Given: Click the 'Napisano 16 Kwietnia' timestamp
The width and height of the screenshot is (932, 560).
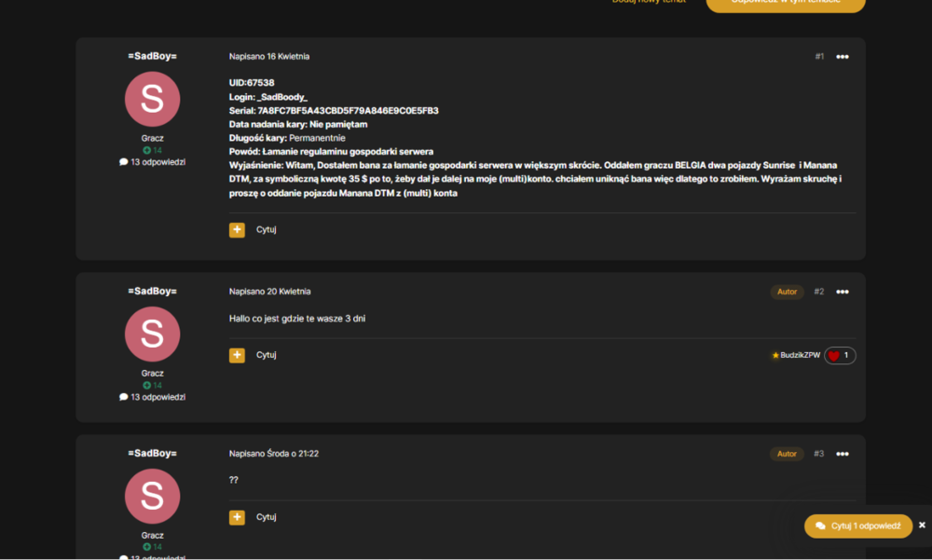Looking at the screenshot, I should [269, 57].
